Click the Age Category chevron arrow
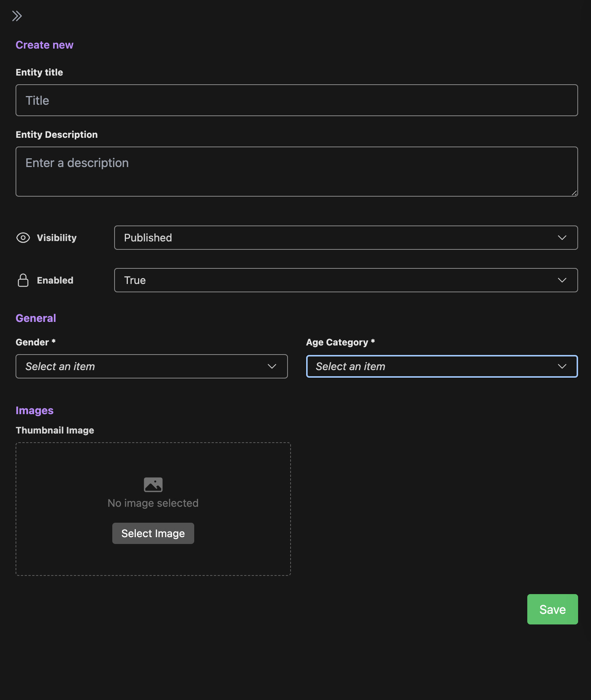 tap(562, 366)
